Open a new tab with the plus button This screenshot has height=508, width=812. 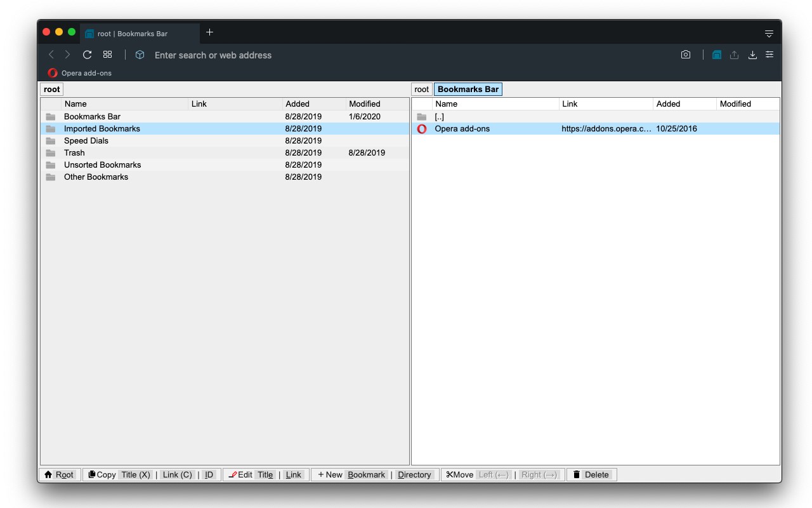tap(209, 32)
